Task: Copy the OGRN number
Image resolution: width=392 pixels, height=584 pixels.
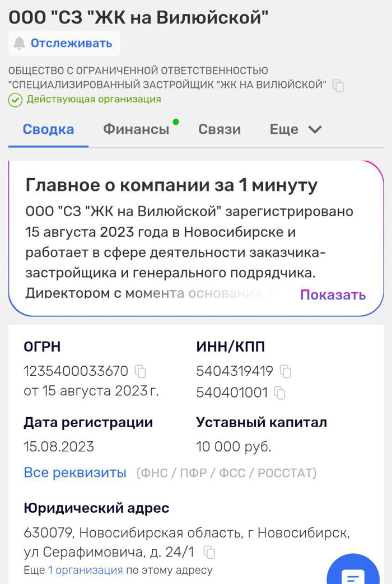Action: point(141,371)
